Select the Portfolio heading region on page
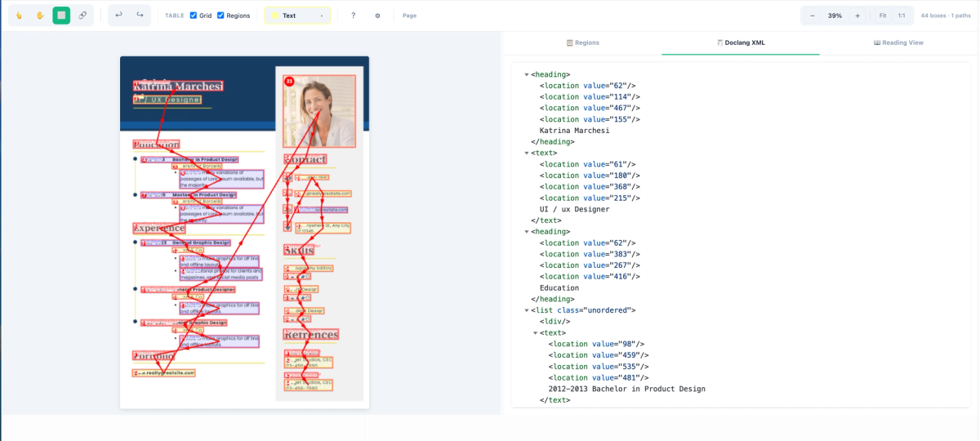The width and height of the screenshot is (980, 441). (x=154, y=356)
